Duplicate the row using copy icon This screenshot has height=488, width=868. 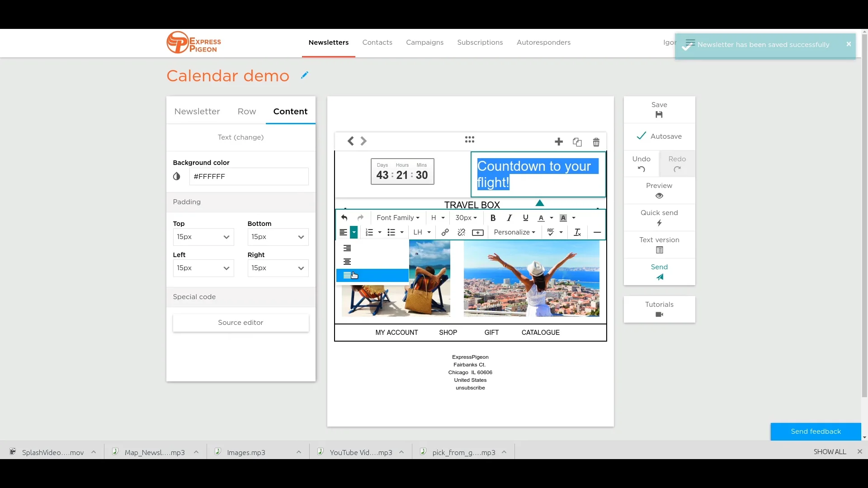577,142
